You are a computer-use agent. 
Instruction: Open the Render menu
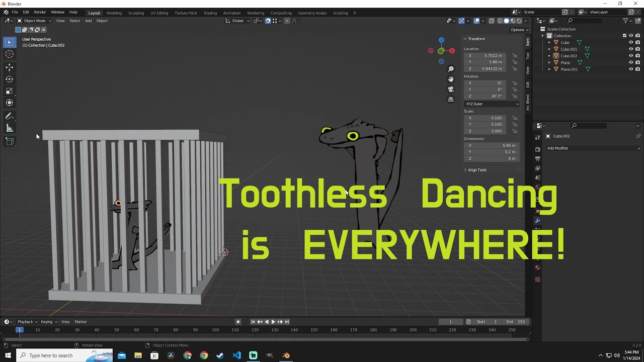(40, 12)
